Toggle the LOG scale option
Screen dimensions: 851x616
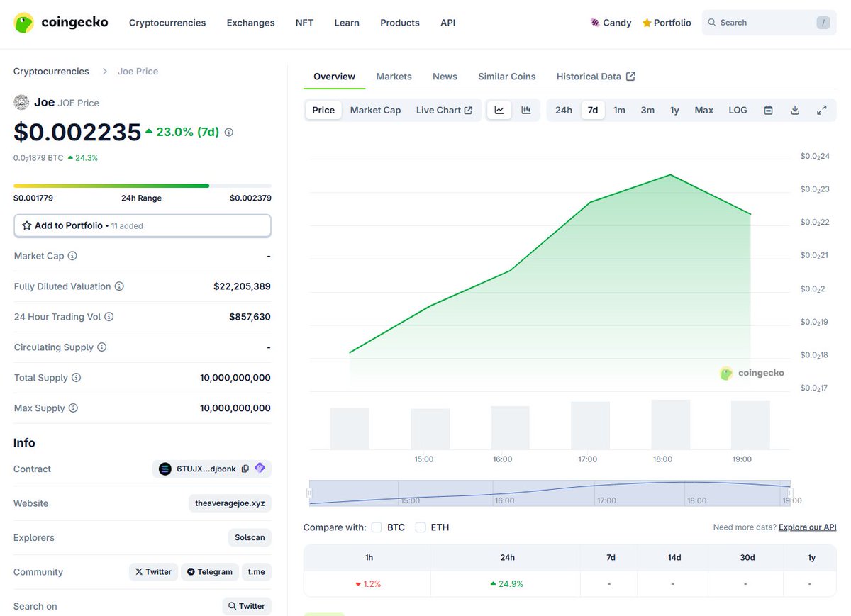click(738, 110)
